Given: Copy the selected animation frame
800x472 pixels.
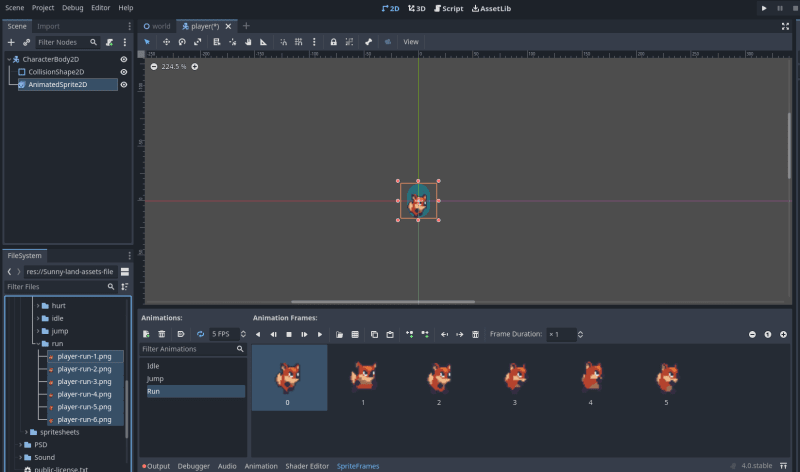Looking at the screenshot, I should (x=374, y=334).
